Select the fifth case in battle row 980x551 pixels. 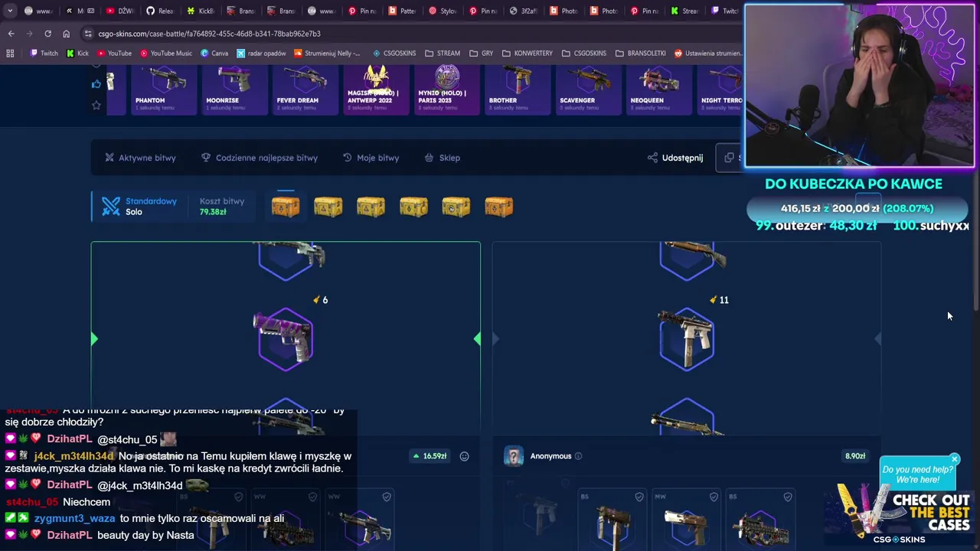click(456, 207)
